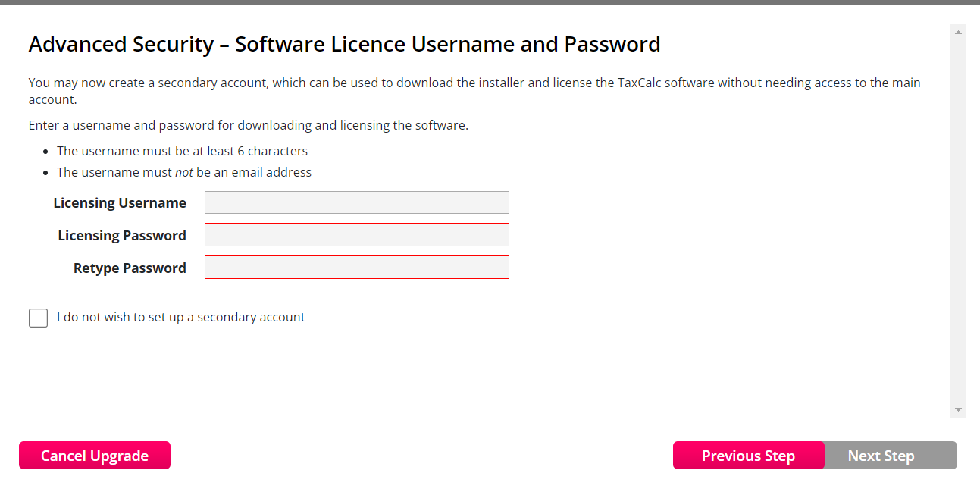The width and height of the screenshot is (980, 489).
Task: Click the scrollbar down arrow
Action: coord(958,409)
